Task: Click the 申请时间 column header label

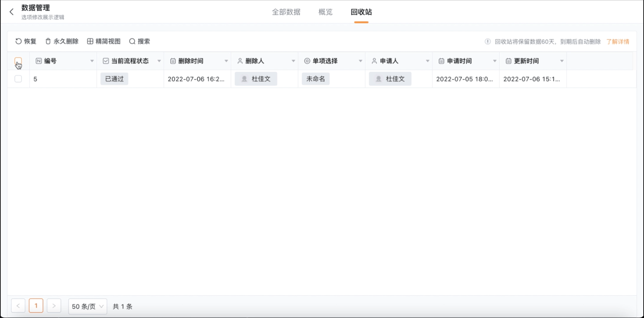Action: pyautogui.click(x=459, y=61)
